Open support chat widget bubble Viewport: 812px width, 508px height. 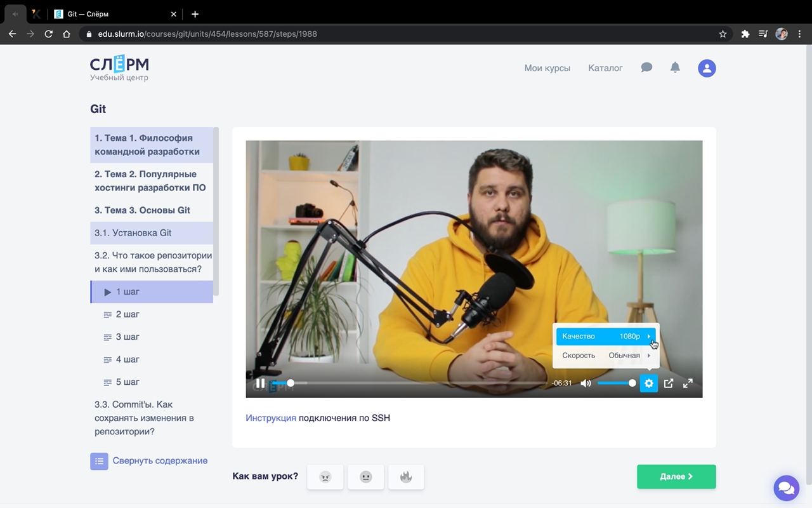[x=786, y=488]
